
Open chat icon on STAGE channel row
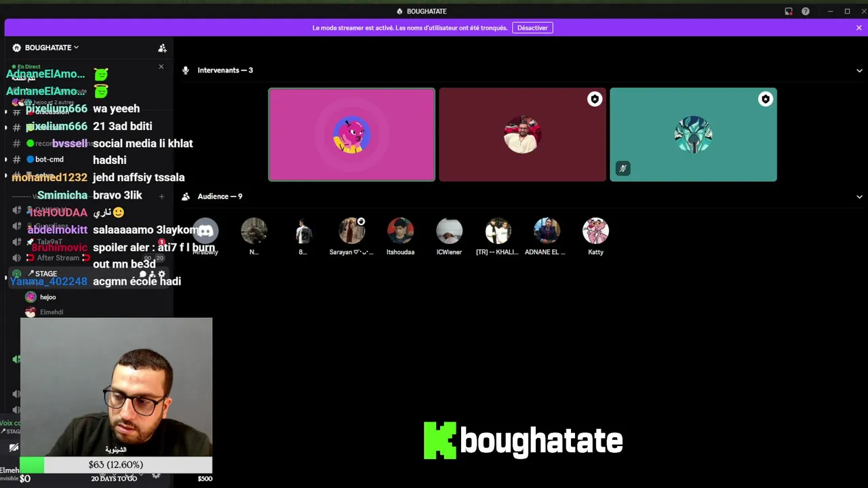tap(143, 274)
